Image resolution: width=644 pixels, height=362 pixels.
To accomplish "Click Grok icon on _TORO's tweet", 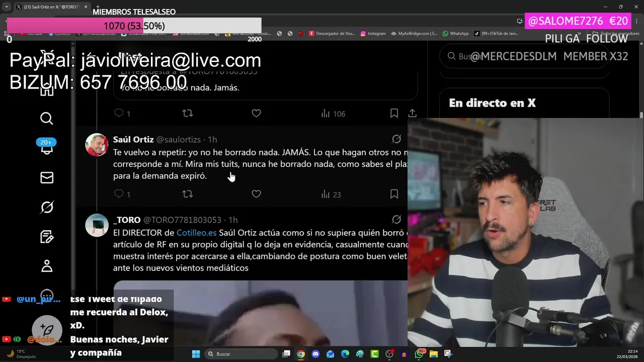I will pos(396,219).
